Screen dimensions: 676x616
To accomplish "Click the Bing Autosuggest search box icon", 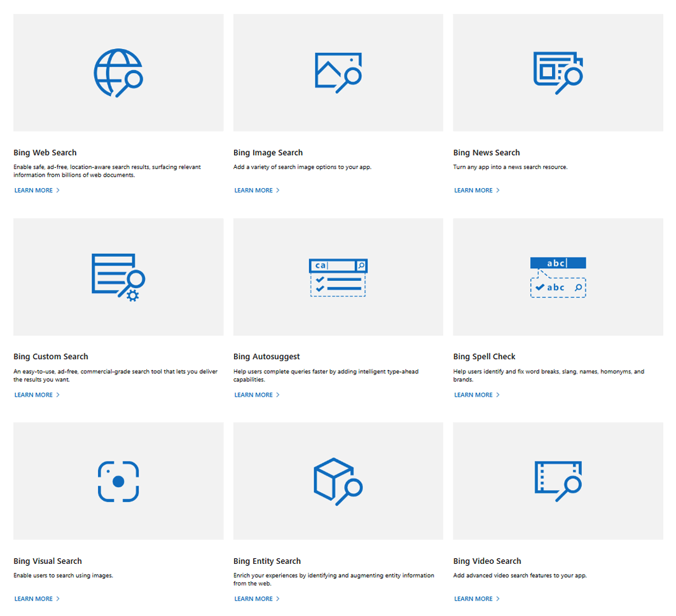I will click(x=338, y=277).
